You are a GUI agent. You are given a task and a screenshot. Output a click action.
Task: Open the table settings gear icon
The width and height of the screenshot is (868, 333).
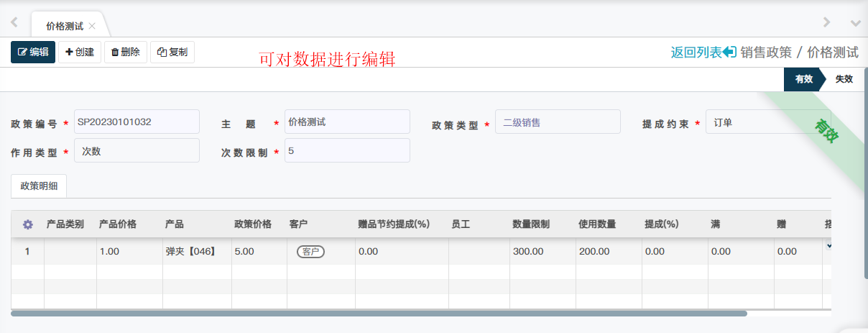[28, 224]
